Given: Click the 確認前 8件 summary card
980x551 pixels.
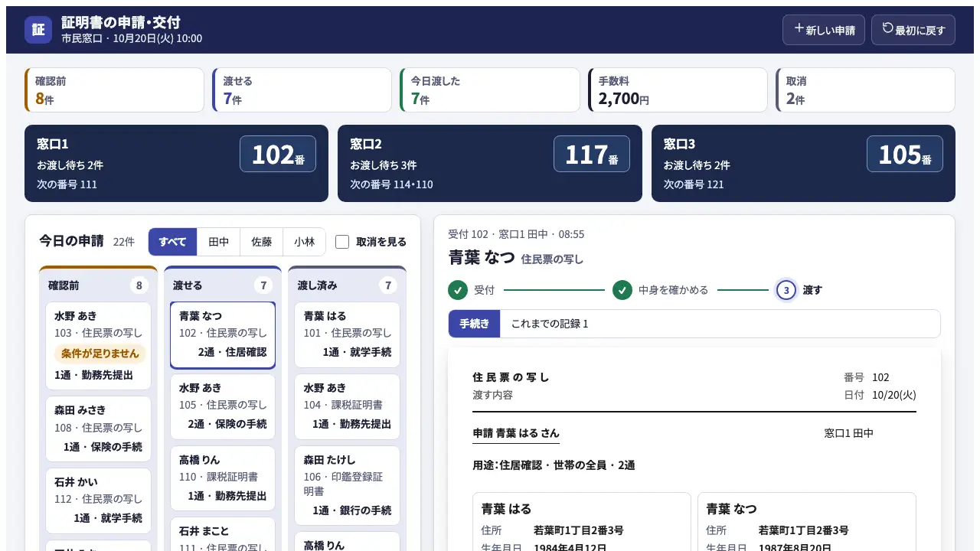Looking at the screenshot, I should [114, 90].
